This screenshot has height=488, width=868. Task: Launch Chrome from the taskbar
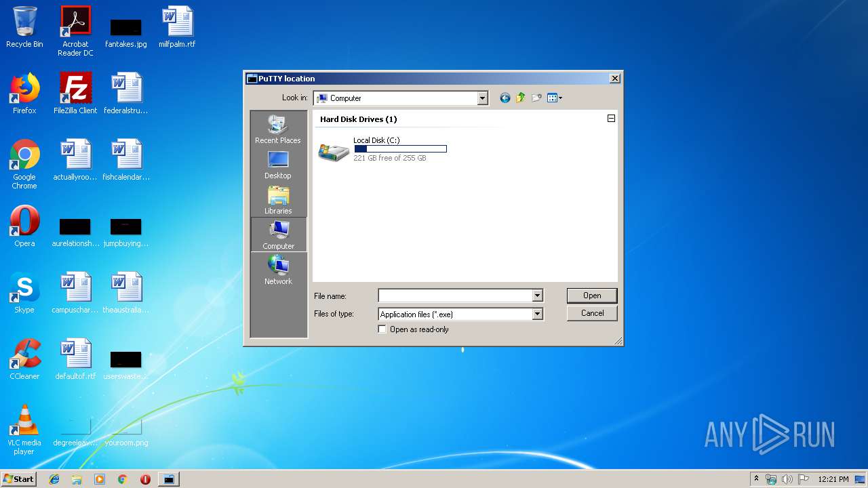click(123, 479)
